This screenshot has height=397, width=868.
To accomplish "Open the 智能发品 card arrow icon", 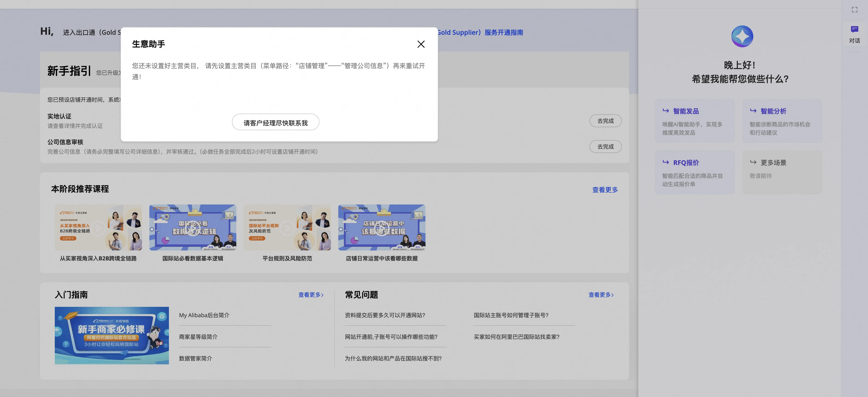I will tap(665, 111).
